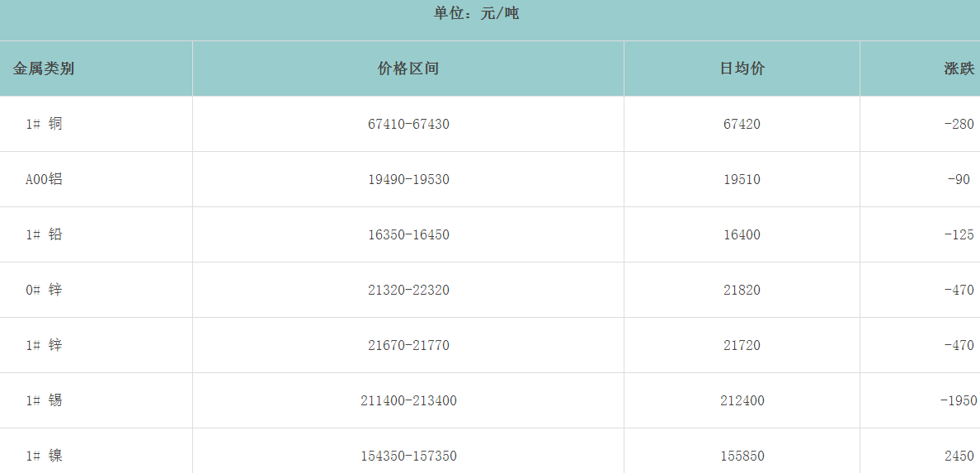Click the 价格区间 column header
The width and height of the screenshot is (980, 473).
coord(408,69)
